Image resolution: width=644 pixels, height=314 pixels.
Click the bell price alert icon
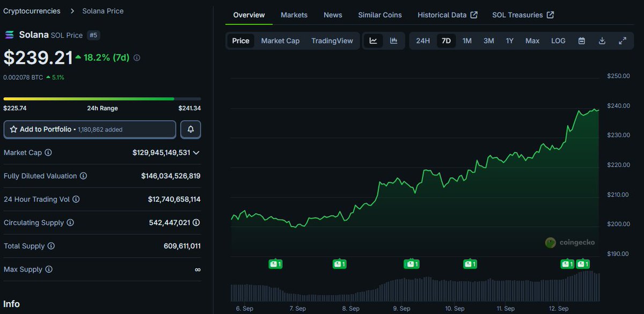pyautogui.click(x=191, y=129)
